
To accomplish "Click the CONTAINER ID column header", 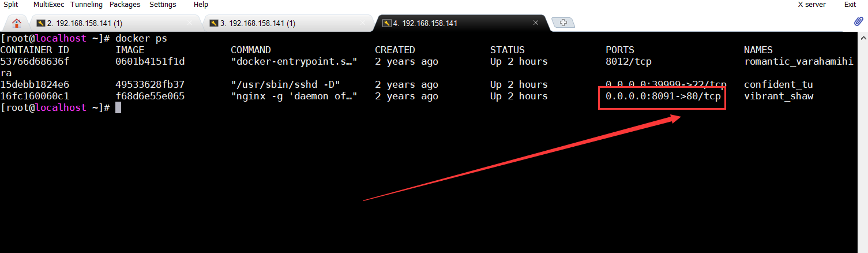I will [x=35, y=50].
